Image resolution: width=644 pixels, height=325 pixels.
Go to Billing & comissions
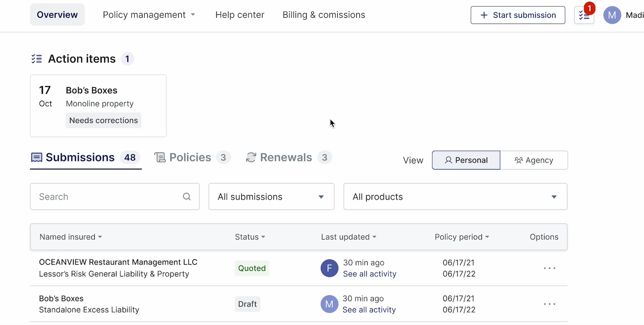324,15
